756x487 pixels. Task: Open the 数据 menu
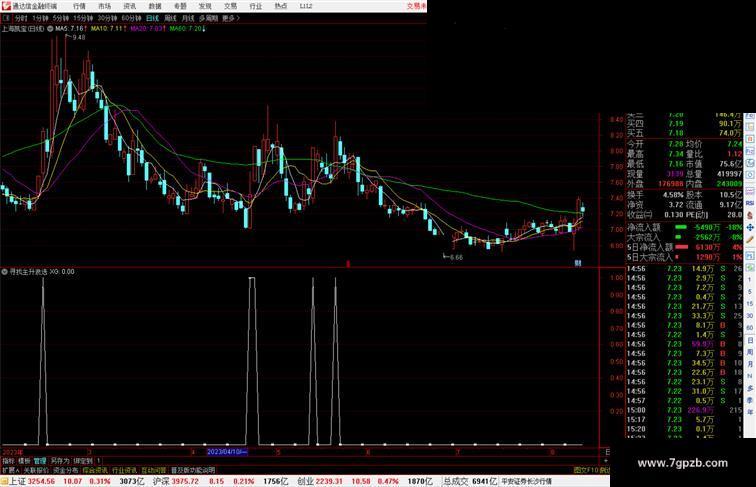pyautogui.click(x=155, y=6)
